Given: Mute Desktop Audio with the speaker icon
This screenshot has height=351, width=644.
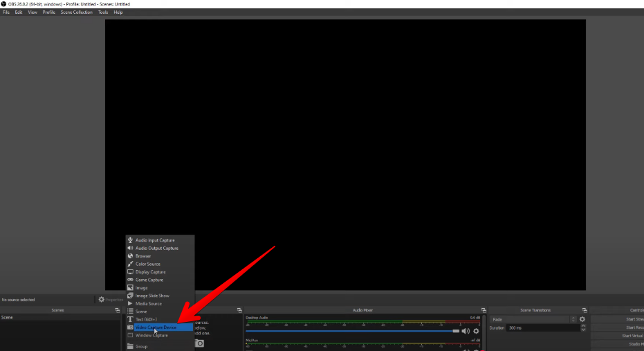Looking at the screenshot, I should 466,331.
